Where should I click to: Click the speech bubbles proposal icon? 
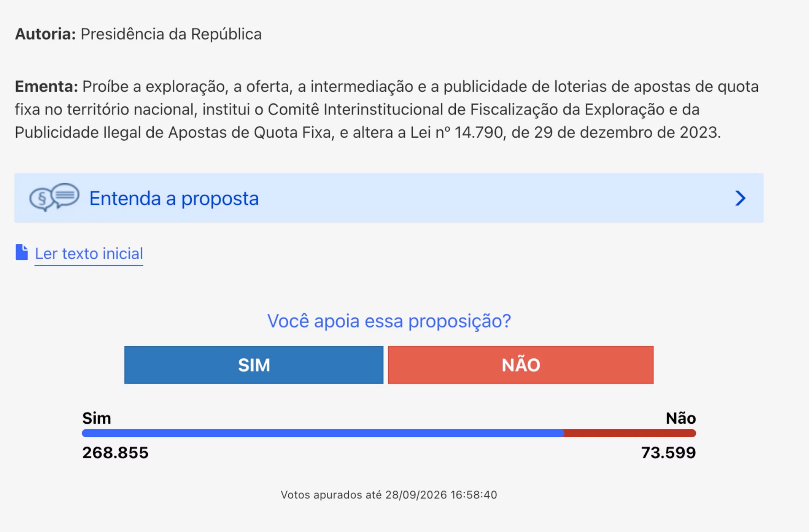pos(54,198)
